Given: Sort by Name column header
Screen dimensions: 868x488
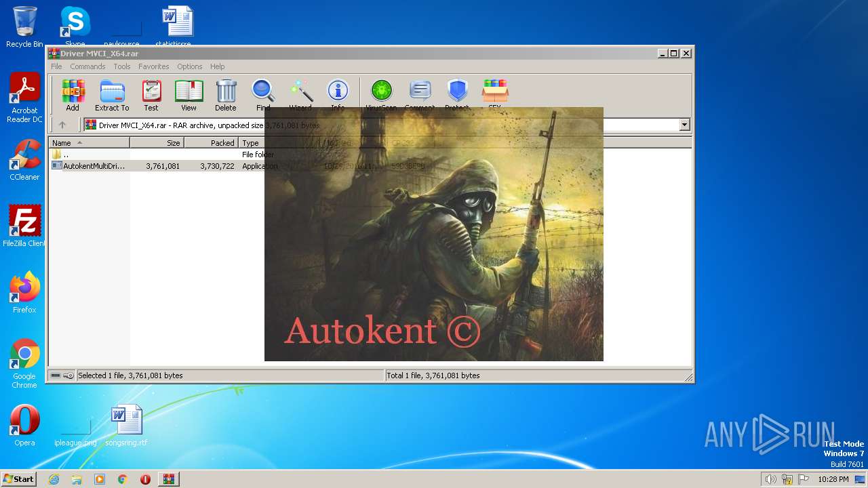Looking at the screenshot, I should pos(89,143).
